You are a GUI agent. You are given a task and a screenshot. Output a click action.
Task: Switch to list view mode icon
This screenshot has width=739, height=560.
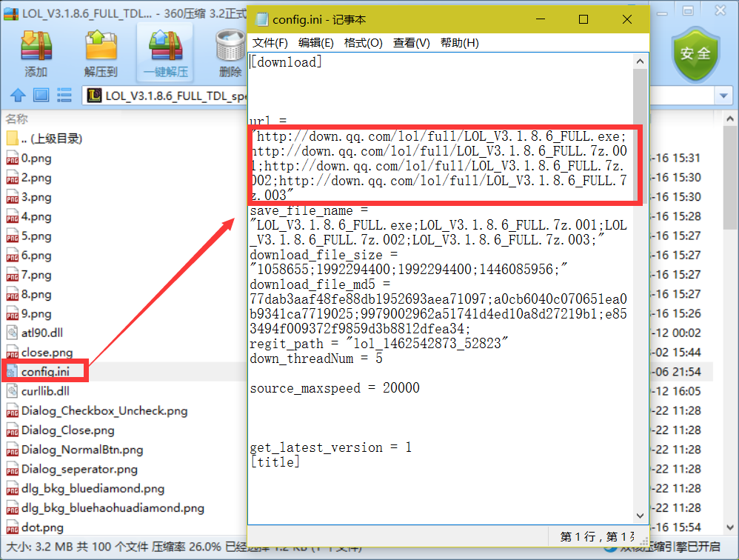tap(64, 96)
